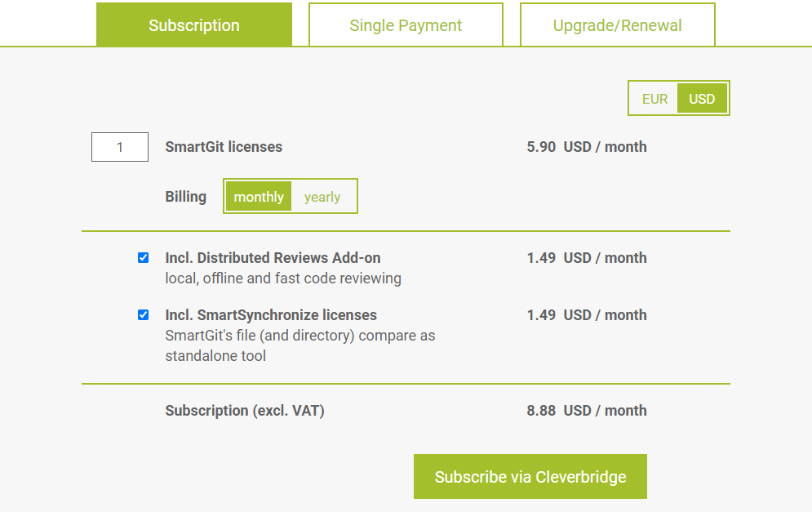Image resolution: width=812 pixels, height=512 pixels.
Task: Click the Billing label text
Action: click(x=186, y=197)
